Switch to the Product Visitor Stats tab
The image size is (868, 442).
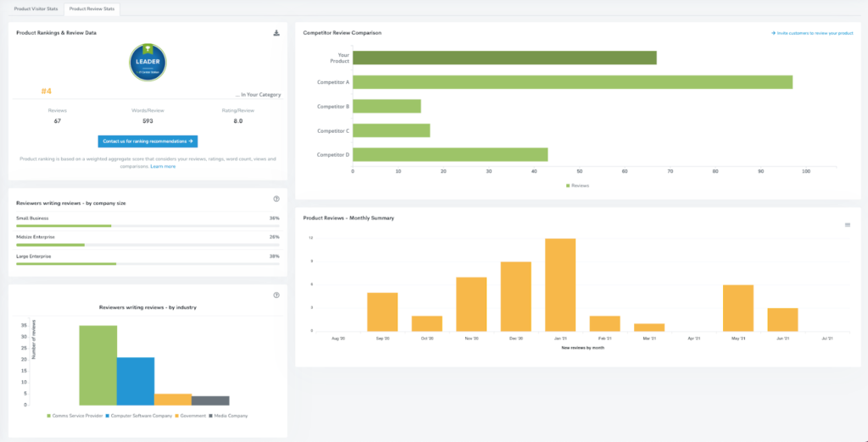(x=36, y=8)
